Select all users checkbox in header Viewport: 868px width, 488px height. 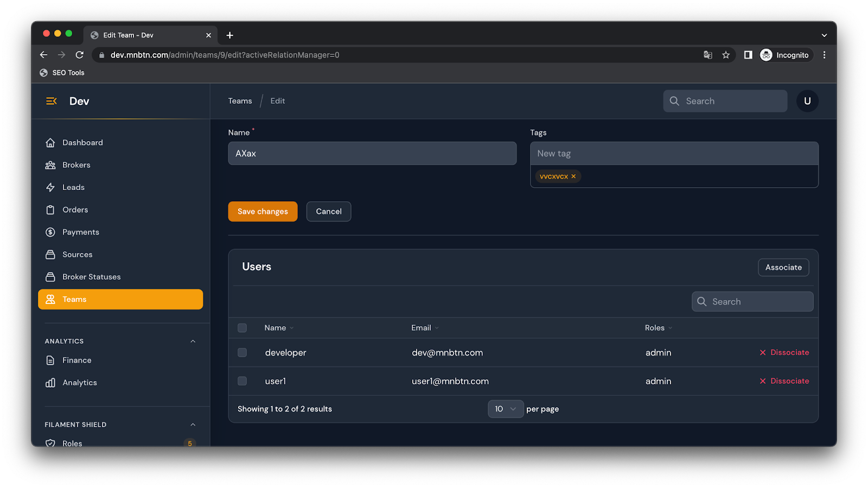pyautogui.click(x=242, y=328)
